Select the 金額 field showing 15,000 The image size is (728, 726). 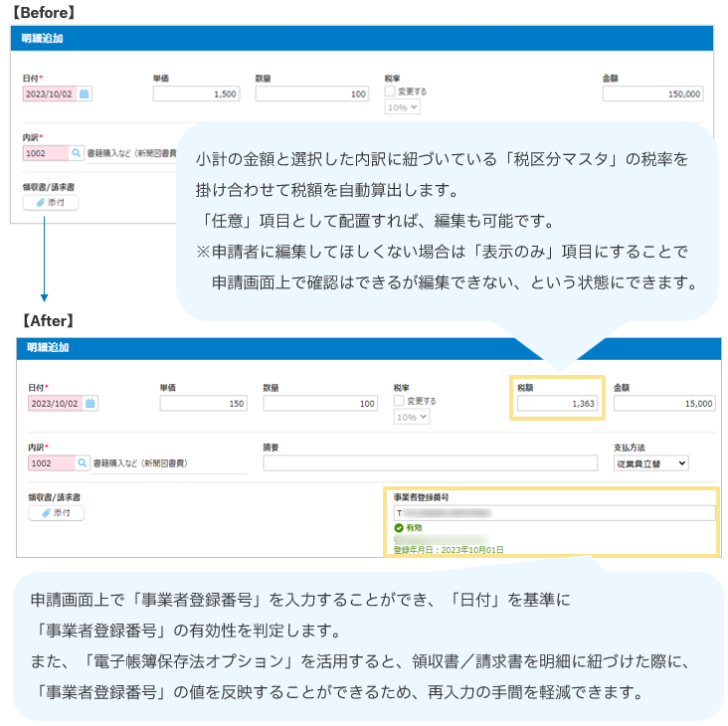663,404
